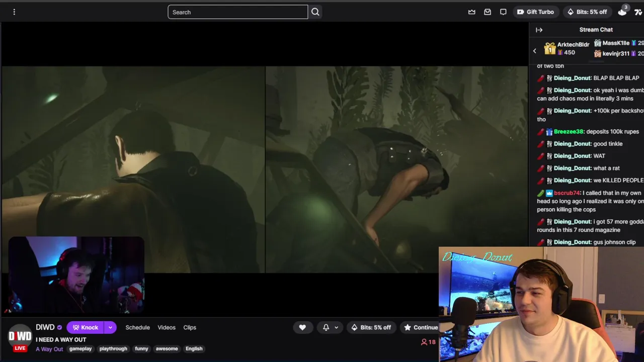
Task: Select the playthrough tag
Action: point(113,348)
